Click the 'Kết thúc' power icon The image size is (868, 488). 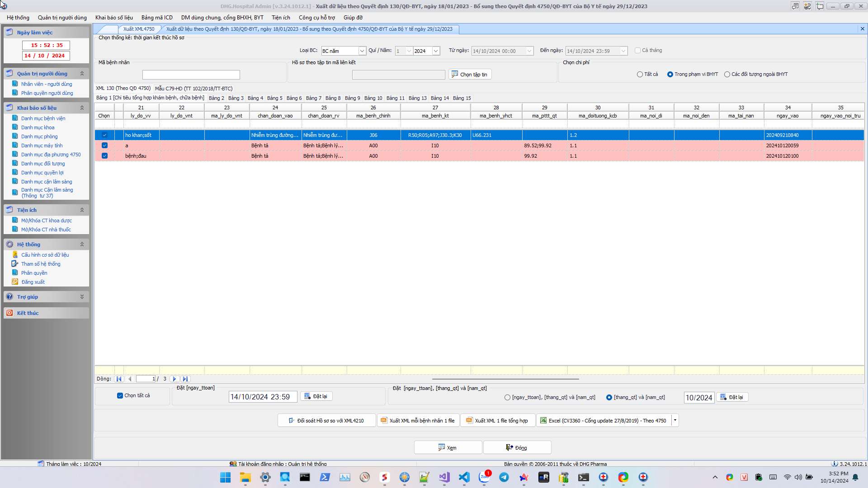point(9,313)
